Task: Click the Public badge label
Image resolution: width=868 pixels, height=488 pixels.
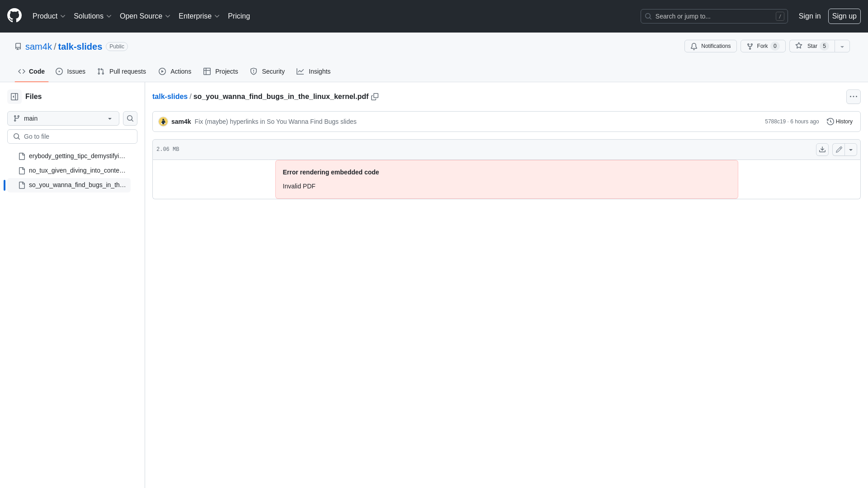Action: click(x=117, y=47)
